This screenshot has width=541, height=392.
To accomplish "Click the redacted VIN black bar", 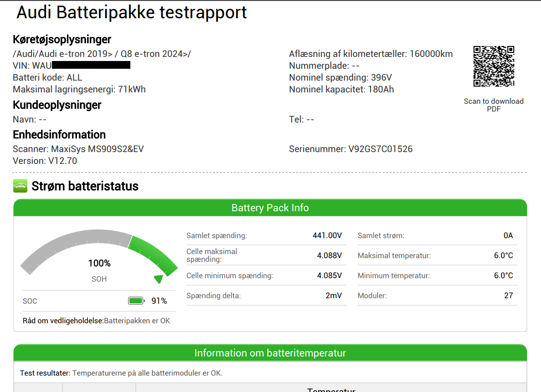I will coord(91,66).
